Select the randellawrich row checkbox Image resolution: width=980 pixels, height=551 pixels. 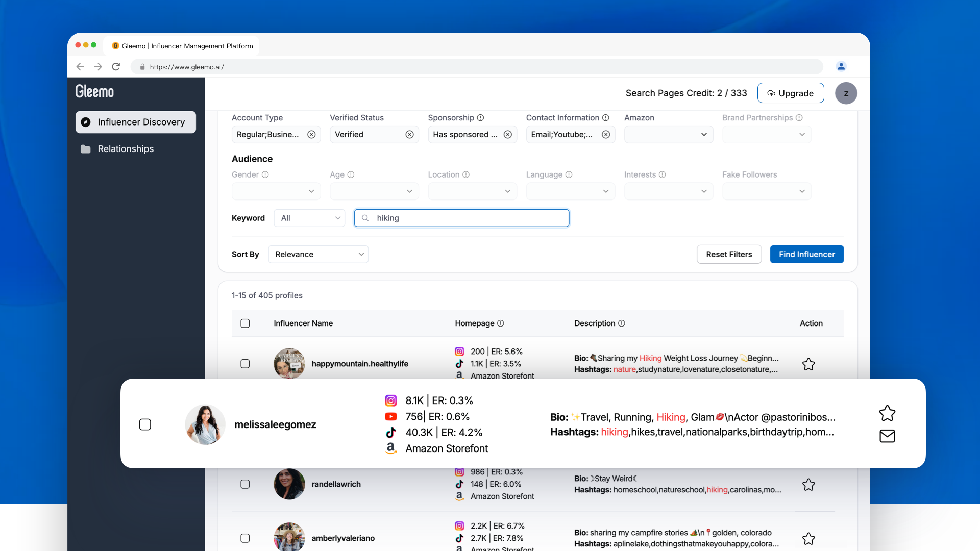pyautogui.click(x=245, y=484)
